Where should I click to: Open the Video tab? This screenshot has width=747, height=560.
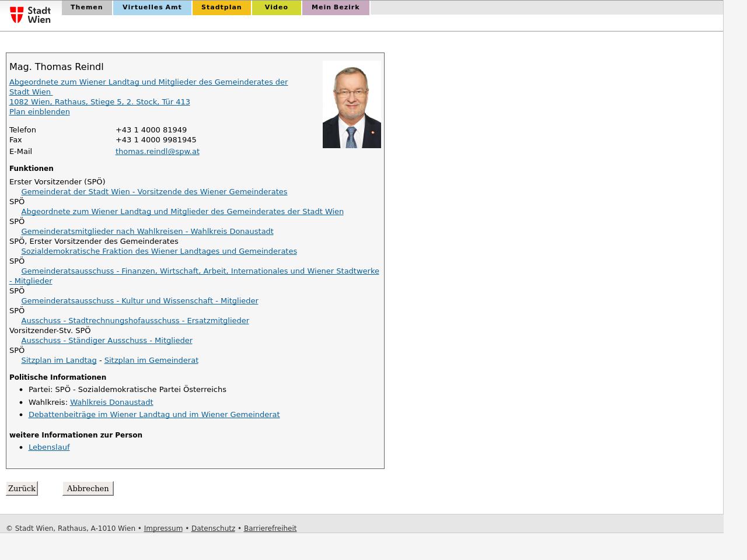pos(277,8)
